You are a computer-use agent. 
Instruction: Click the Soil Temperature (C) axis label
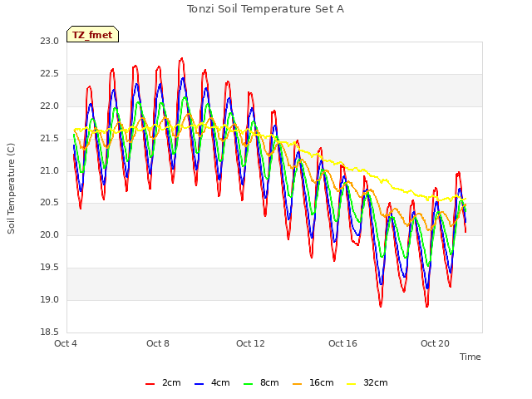point(11,189)
